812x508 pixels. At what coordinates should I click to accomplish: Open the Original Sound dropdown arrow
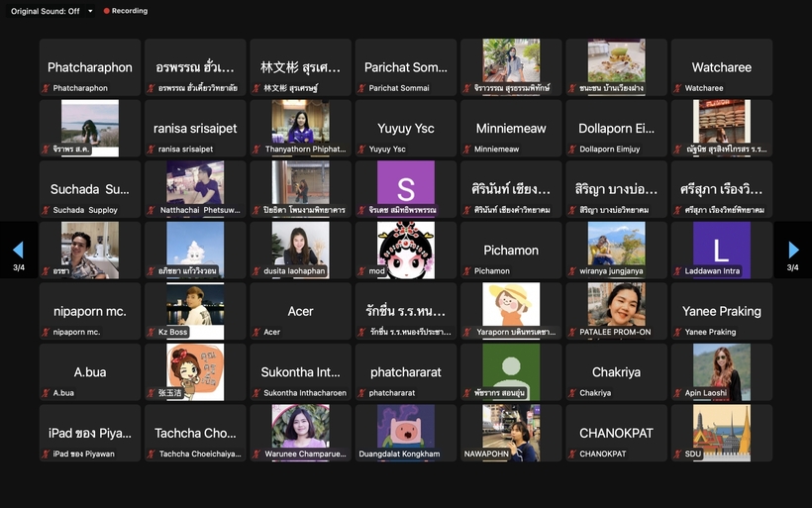[x=90, y=11]
